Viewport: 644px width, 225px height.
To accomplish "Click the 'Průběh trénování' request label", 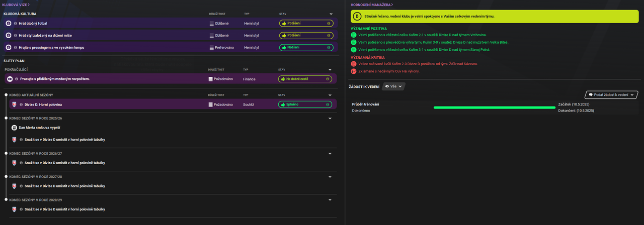I will pos(366,104).
